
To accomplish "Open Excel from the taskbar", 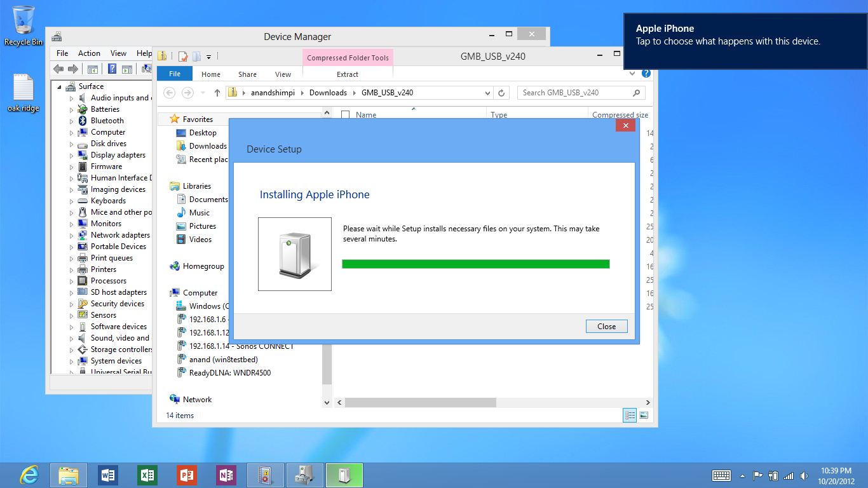I will 147,475.
